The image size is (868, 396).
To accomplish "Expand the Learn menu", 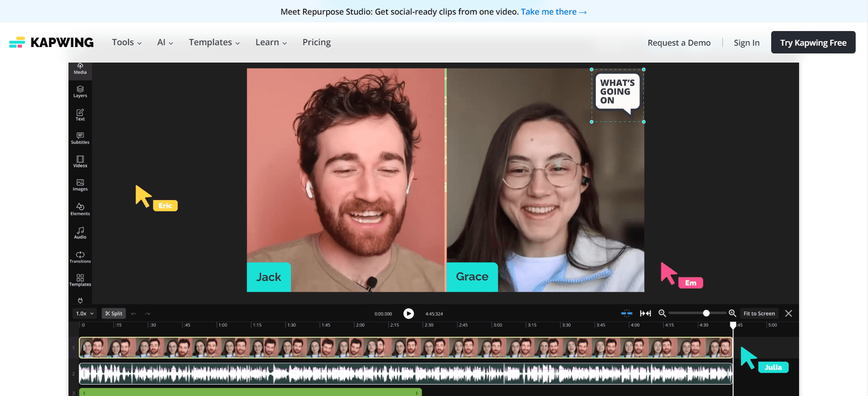I will [x=271, y=42].
